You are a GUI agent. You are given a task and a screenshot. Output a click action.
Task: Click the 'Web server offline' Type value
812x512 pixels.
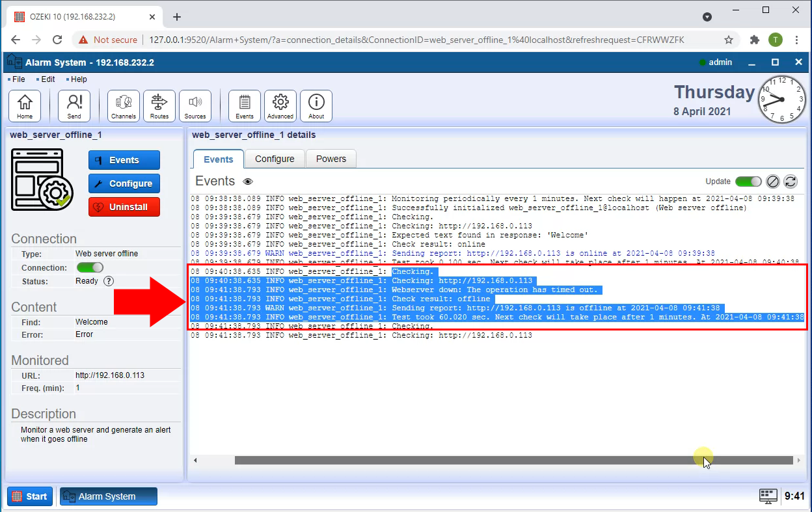point(107,254)
